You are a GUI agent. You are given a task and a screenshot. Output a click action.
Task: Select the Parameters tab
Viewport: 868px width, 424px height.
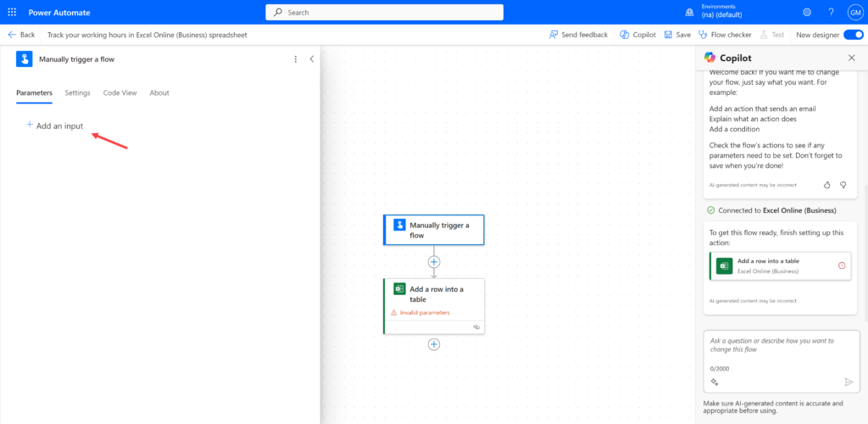[x=34, y=93]
